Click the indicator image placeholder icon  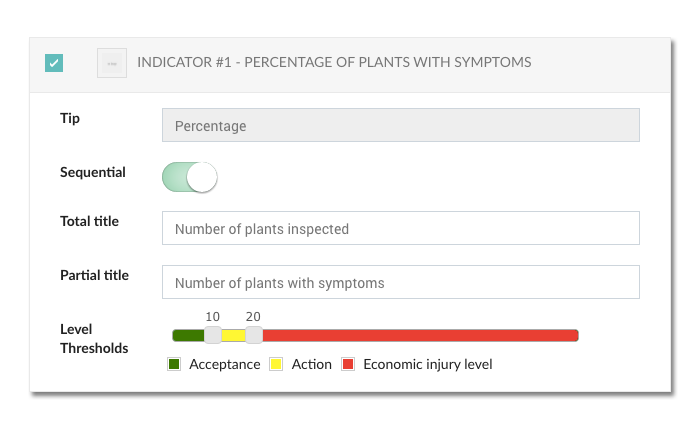point(112,63)
